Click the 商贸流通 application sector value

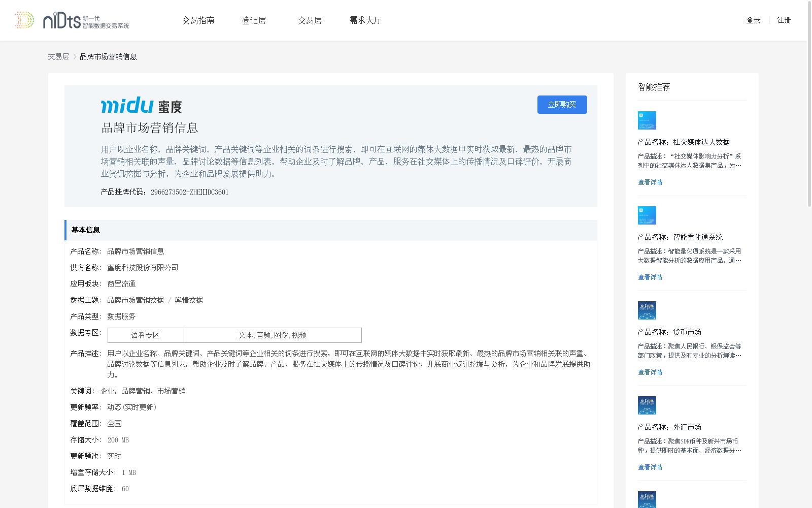click(121, 284)
